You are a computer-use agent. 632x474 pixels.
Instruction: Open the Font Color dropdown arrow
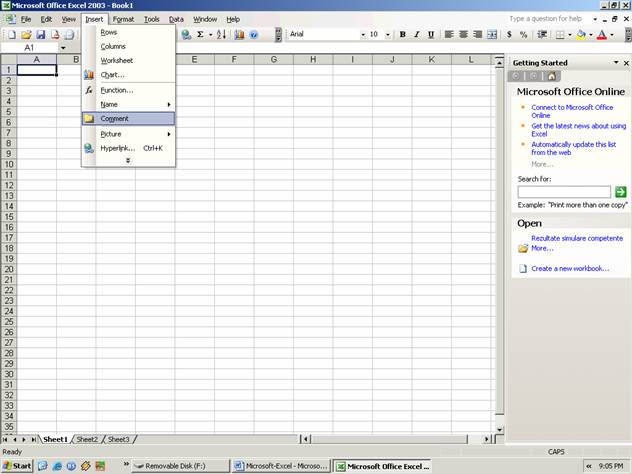[x=611, y=35]
